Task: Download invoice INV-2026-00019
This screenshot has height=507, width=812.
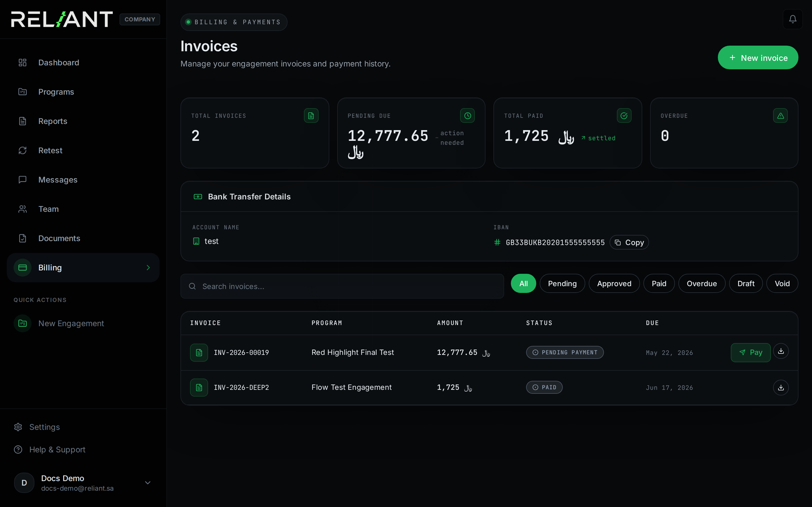Action: (781, 351)
